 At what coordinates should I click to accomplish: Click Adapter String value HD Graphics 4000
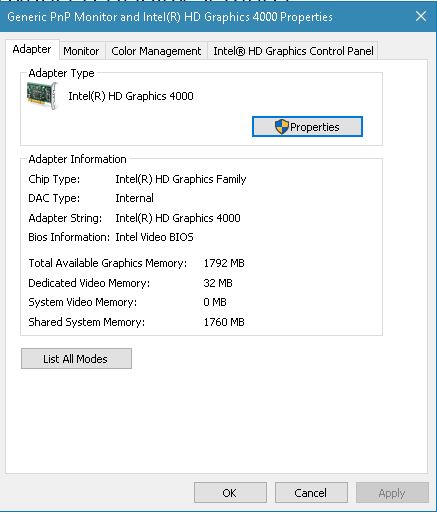[178, 218]
